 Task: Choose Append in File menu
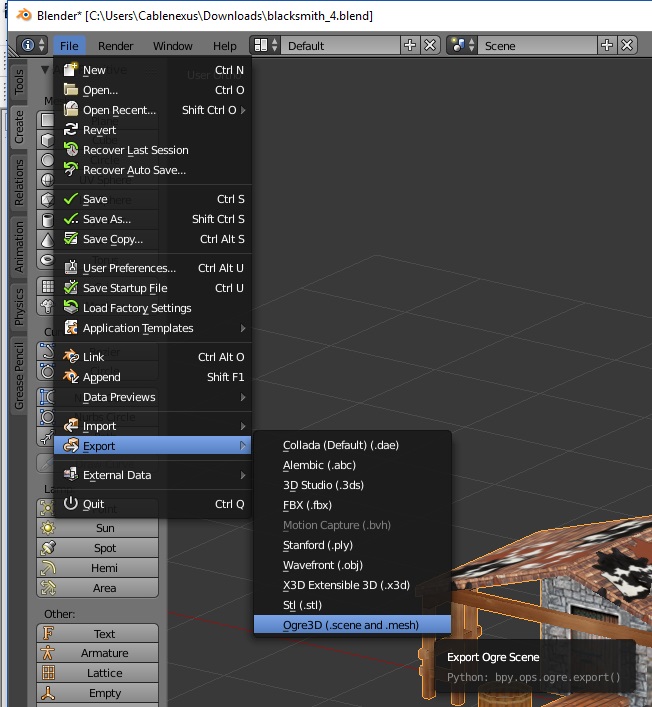pyautogui.click(x=153, y=377)
